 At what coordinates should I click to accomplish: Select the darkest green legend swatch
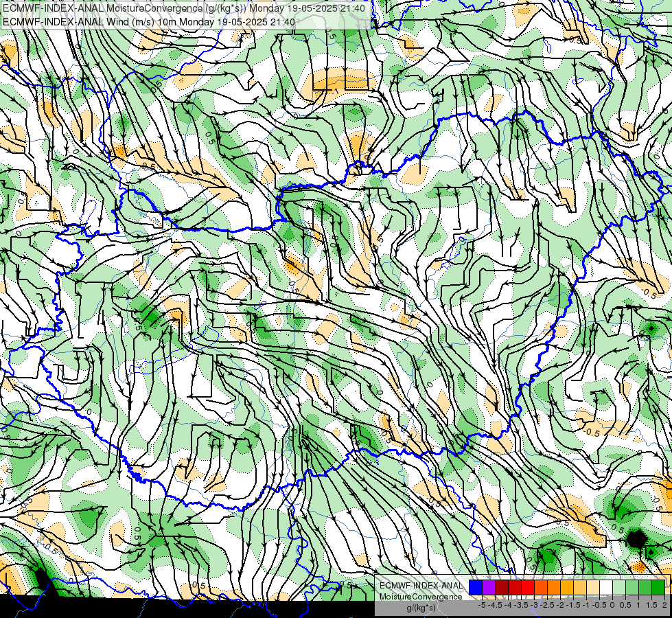pyautogui.click(x=658, y=587)
